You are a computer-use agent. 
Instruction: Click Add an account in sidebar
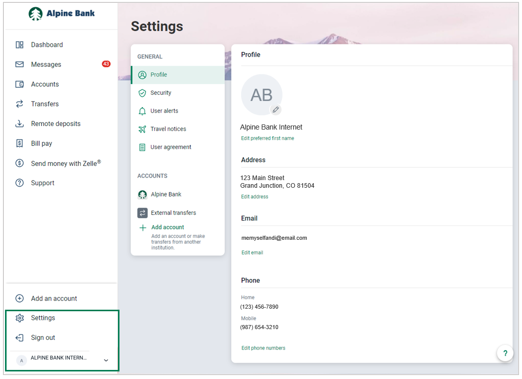[54, 299]
